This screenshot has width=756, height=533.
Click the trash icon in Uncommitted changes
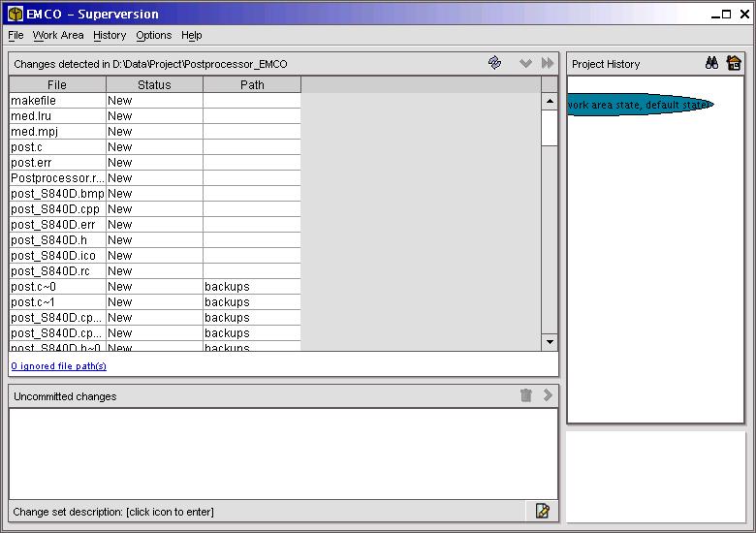[526, 395]
